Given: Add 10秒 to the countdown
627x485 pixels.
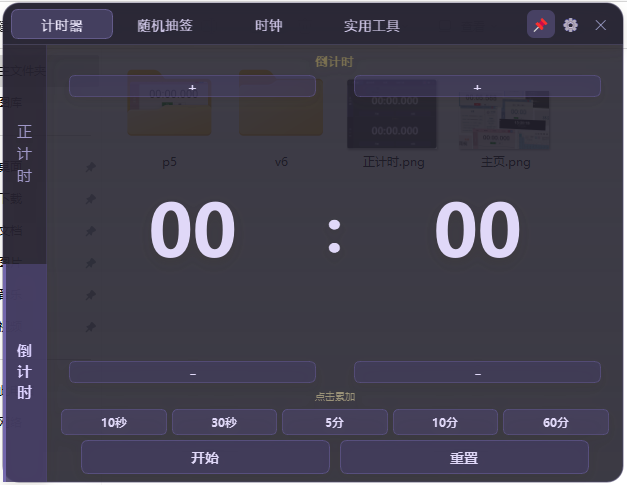Looking at the screenshot, I should (x=114, y=422).
